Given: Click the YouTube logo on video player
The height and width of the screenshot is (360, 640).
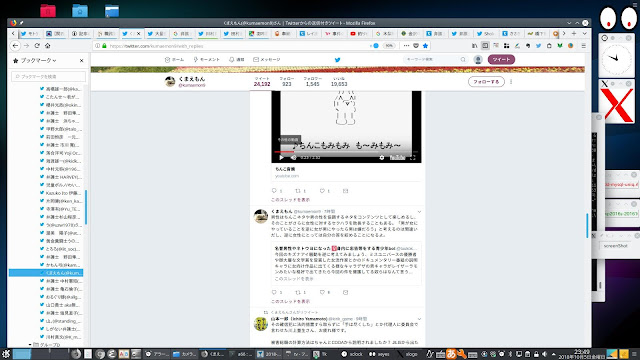Looking at the screenshot, I should click(397, 157).
